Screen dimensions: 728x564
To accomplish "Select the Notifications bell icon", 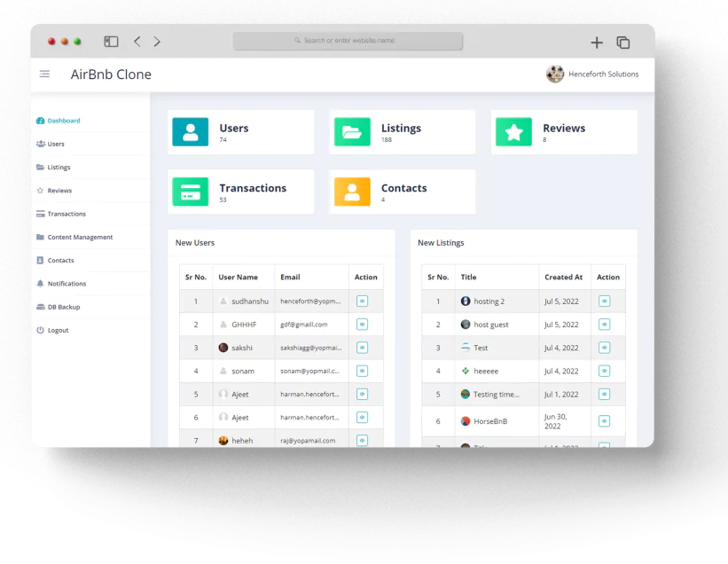I will (x=39, y=283).
